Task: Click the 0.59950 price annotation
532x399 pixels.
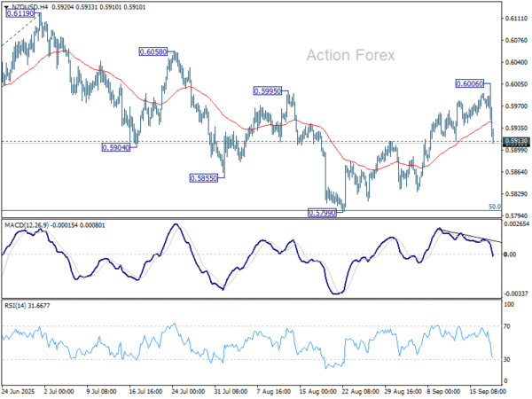Action: (268, 90)
